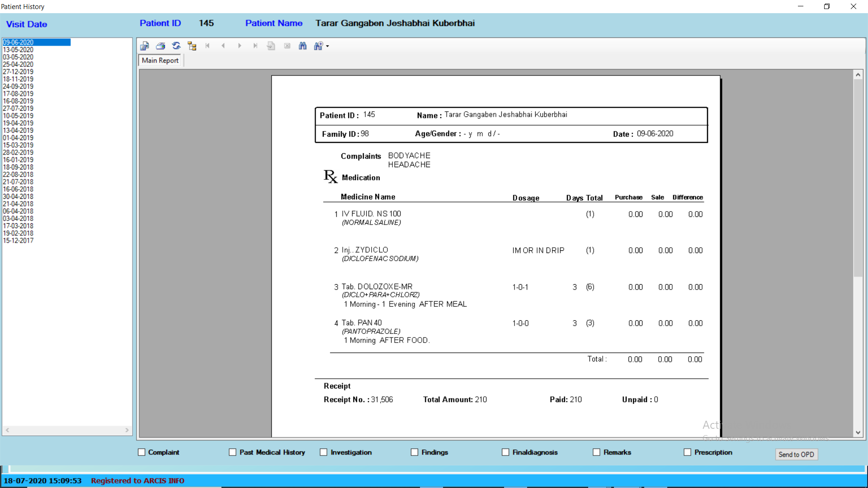Select the Main Report tab

tap(160, 61)
